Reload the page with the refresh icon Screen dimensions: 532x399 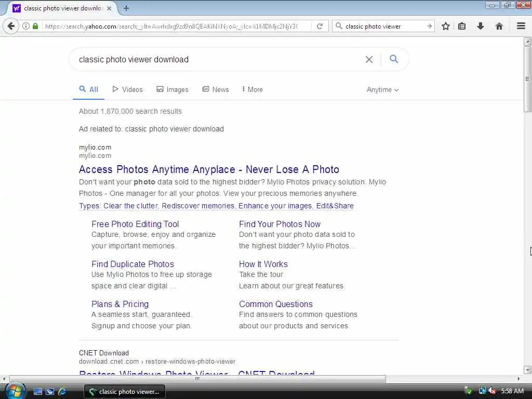tap(320, 26)
